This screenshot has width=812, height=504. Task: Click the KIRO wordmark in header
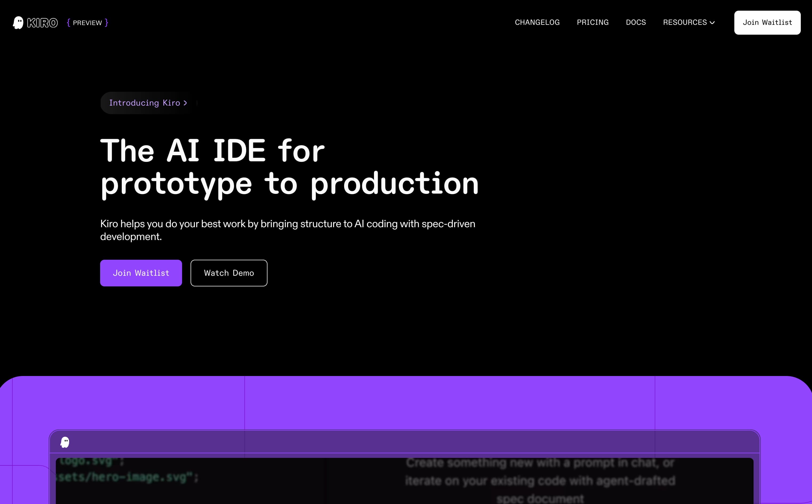click(x=42, y=23)
